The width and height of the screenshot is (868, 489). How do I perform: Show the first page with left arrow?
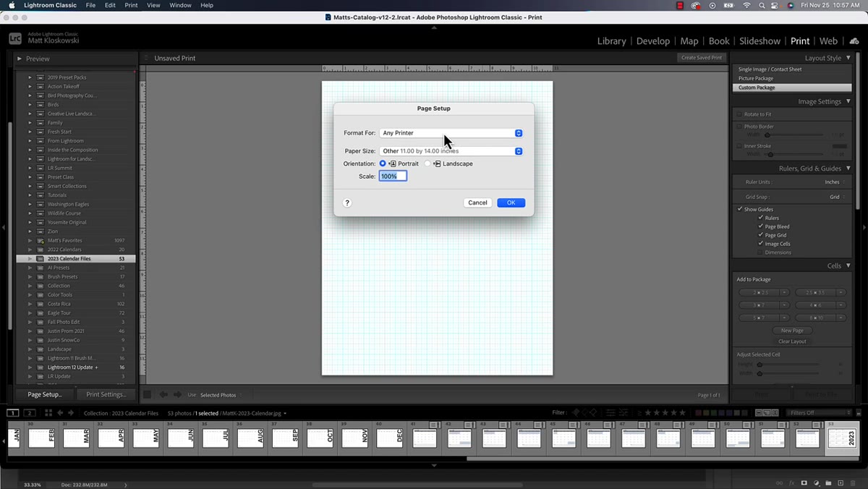pos(163,394)
